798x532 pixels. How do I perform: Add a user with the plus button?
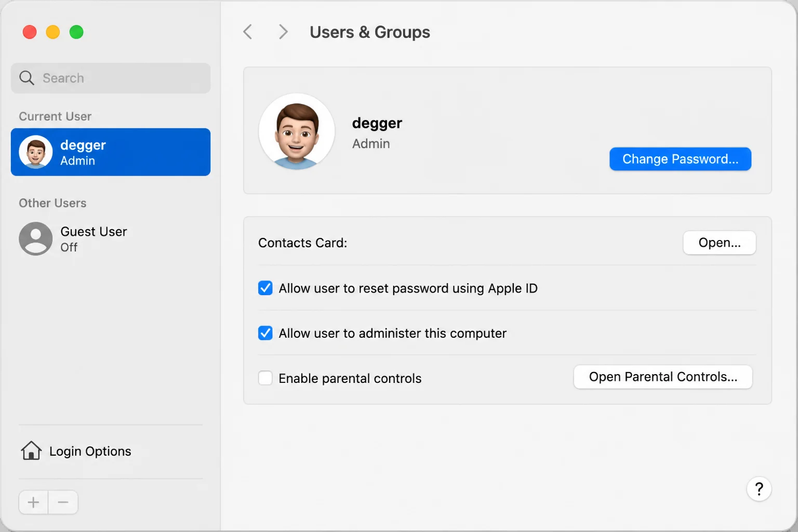[x=33, y=502]
